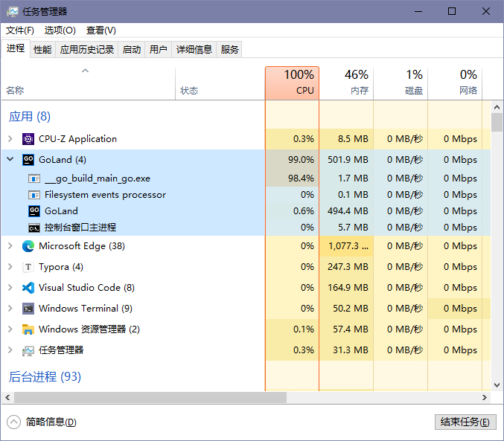The height and width of the screenshot is (441, 504).
Task: Switch to the 启动 tab
Action: tap(132, 50)
